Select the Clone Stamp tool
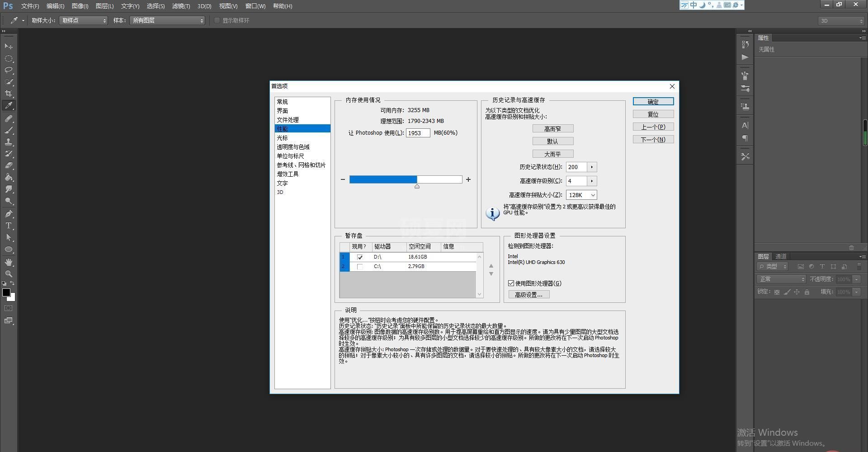This screenshot has height=452, width=868. [x=9, y=142]
